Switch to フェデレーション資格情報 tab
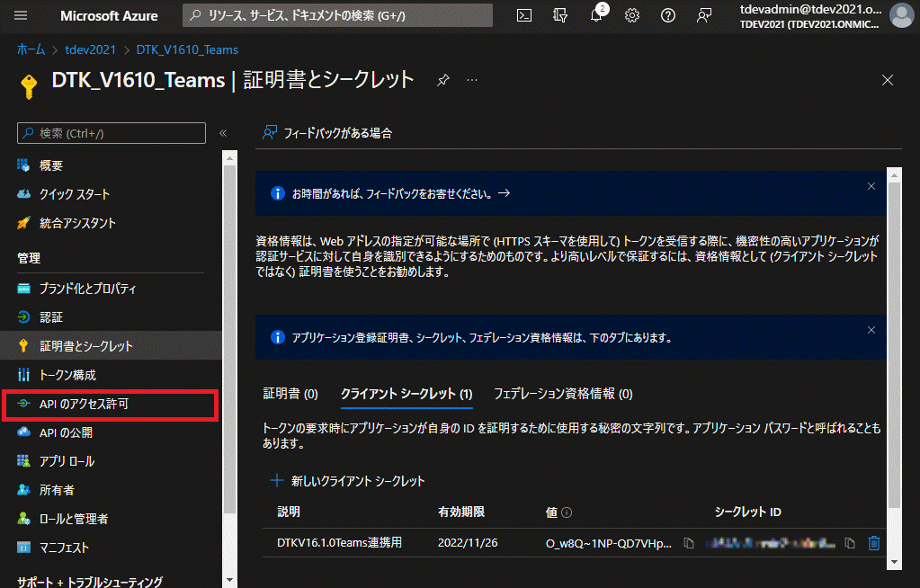 [x=563, y=394]
